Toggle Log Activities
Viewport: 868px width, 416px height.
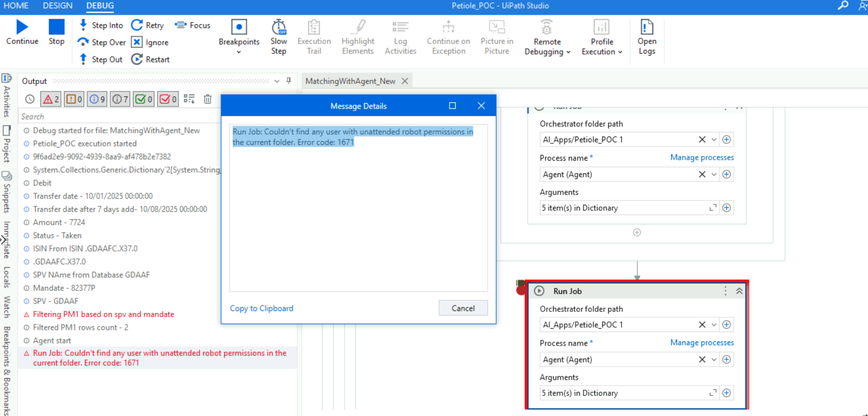[401, 37]
